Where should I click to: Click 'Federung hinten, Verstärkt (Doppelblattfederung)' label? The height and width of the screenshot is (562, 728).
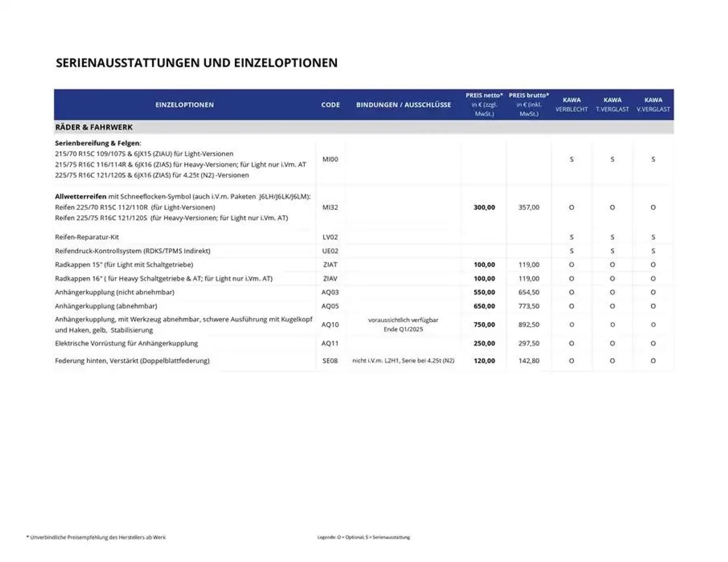132,361
